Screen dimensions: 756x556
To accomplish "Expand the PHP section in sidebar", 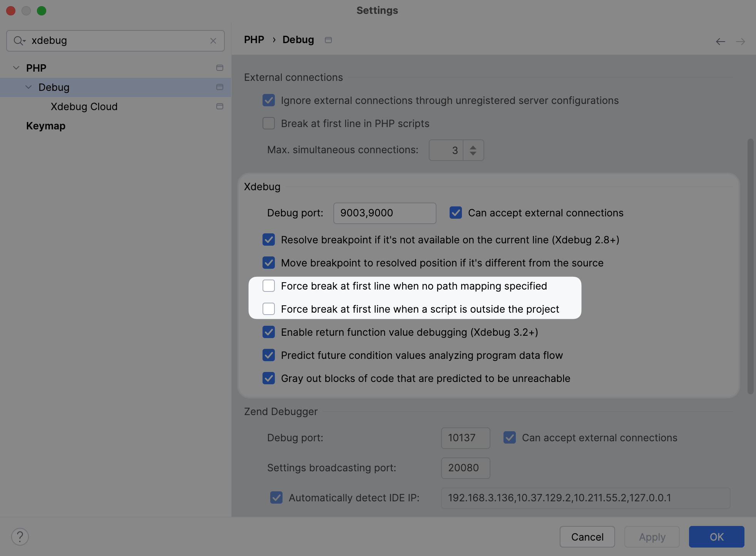I will pyautogui.click(x=16, y=67).
